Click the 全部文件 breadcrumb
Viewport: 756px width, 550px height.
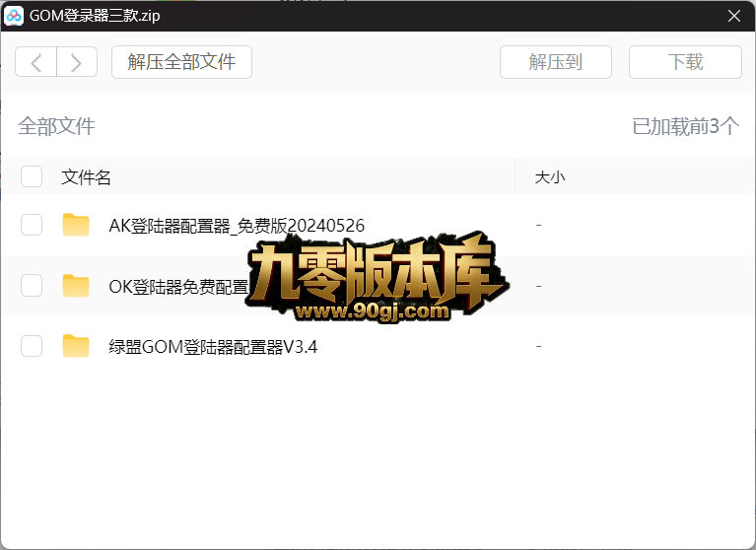56,126
